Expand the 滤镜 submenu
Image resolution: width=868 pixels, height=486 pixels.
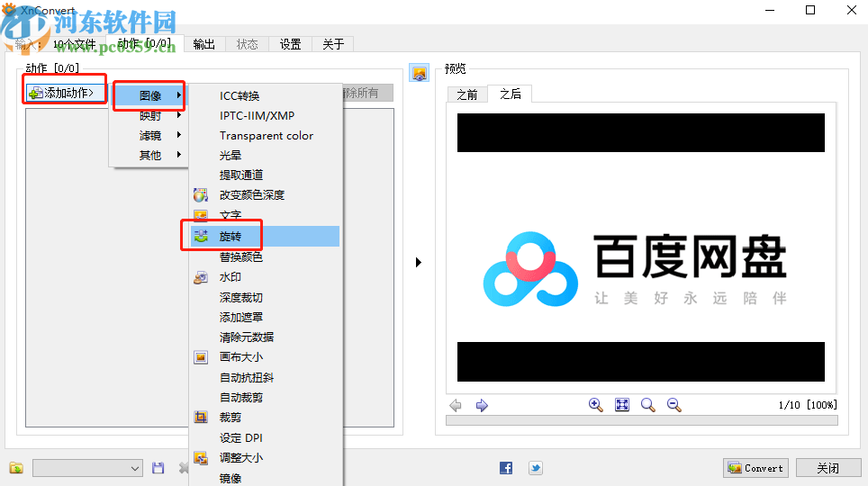pyautogui.click(x=150, y=135)
